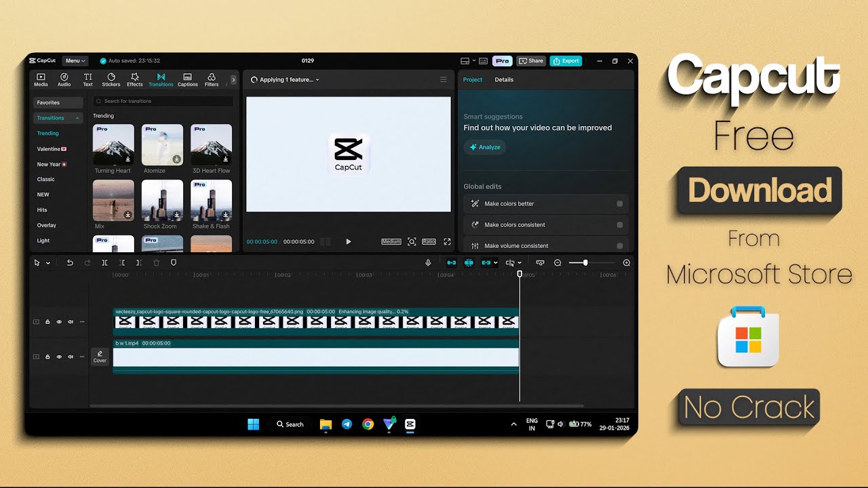Download the 3D Heart Flow transition
Screen dimensions: 868x488
(x=226, y=159)
